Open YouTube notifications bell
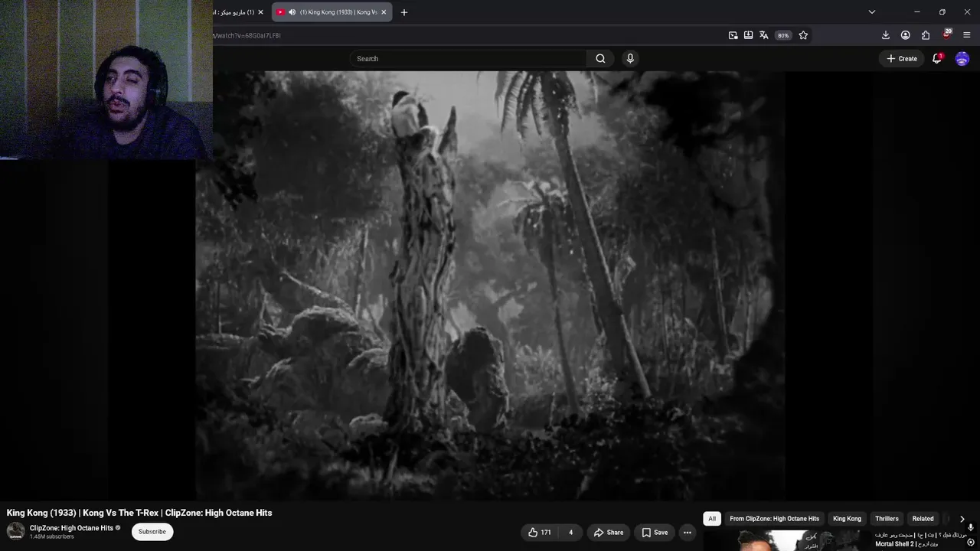Screen dimensions: 980x551 tap(937, 59)
